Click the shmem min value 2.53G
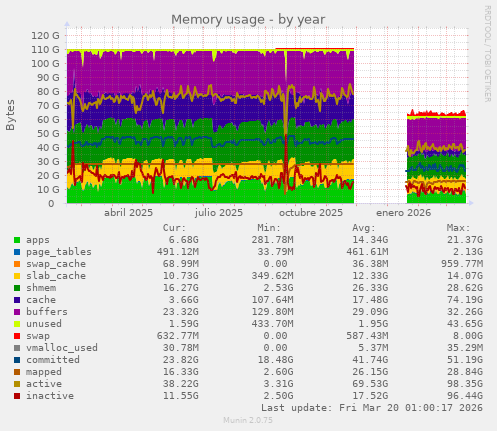Image resolution: width=497 pixels, height=431 pixels. click(x=278, y=288)
